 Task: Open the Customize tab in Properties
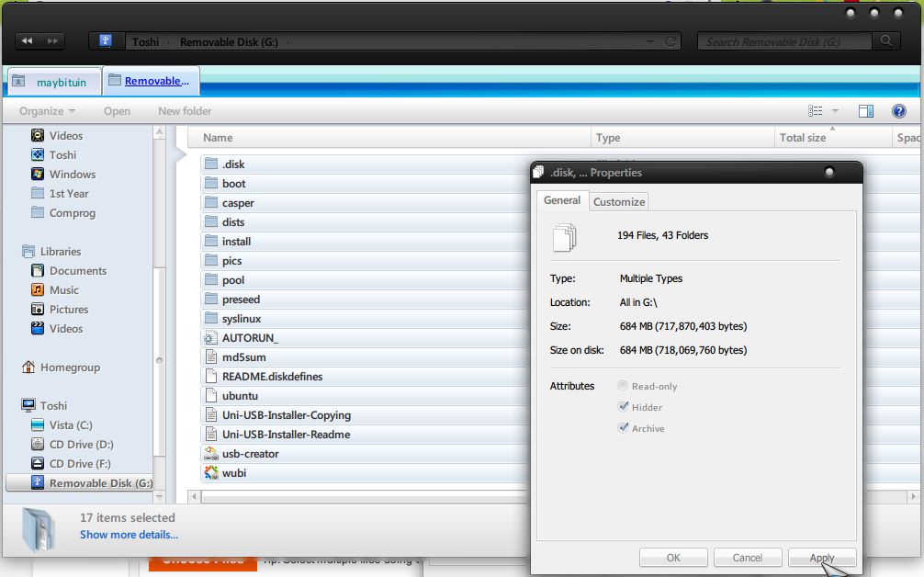[619, 201]
